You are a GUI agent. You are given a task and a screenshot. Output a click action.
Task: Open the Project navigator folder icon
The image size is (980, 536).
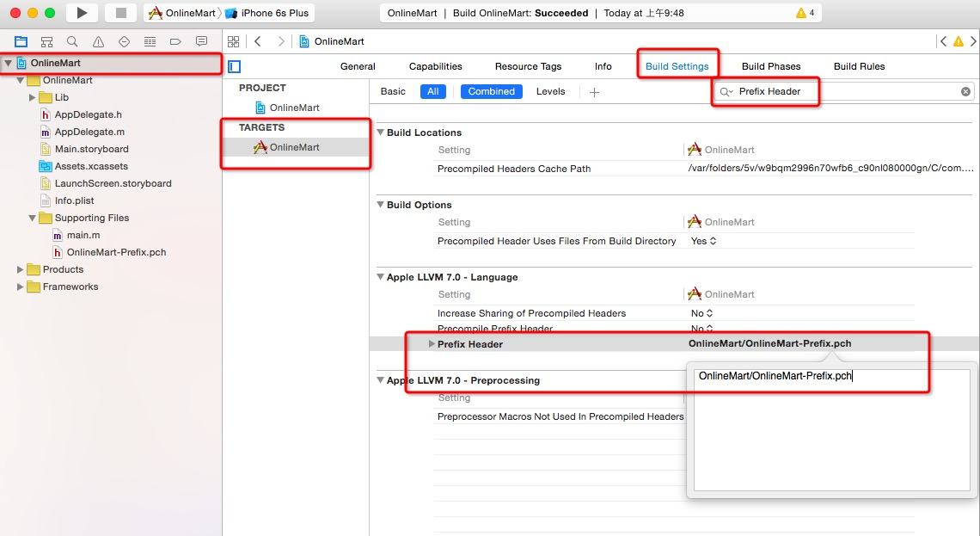[21, 42]
